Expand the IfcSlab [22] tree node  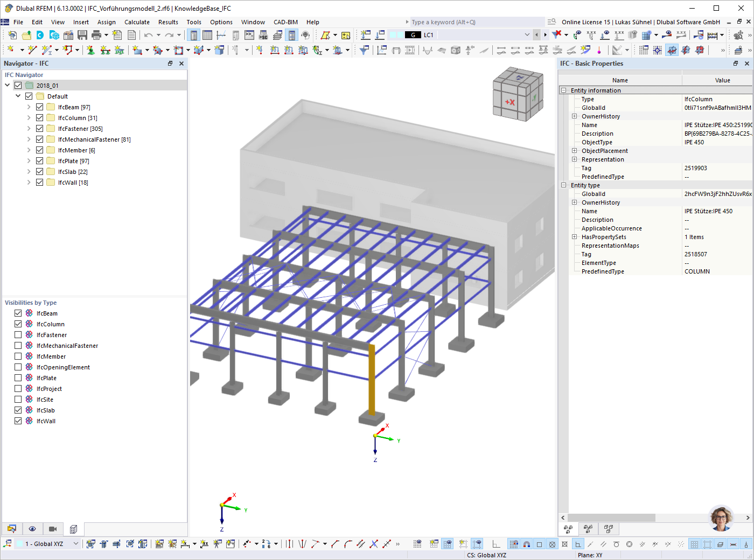29,172
